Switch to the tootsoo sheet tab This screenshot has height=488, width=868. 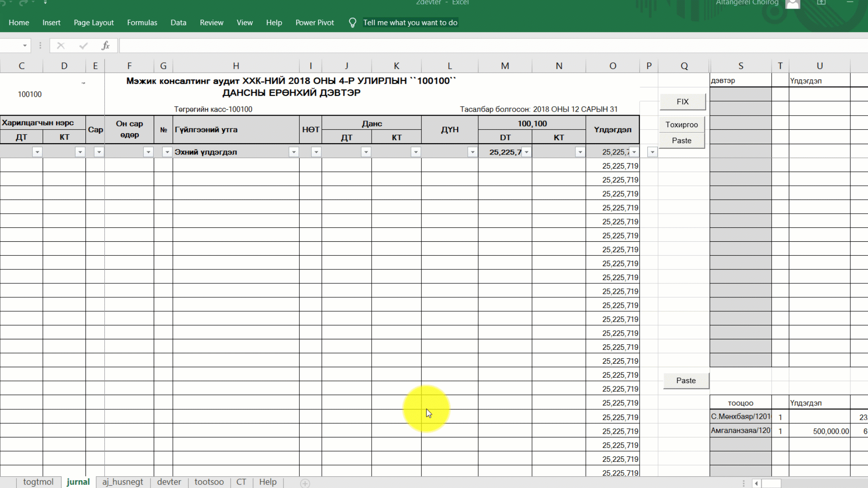coord(209,482)
